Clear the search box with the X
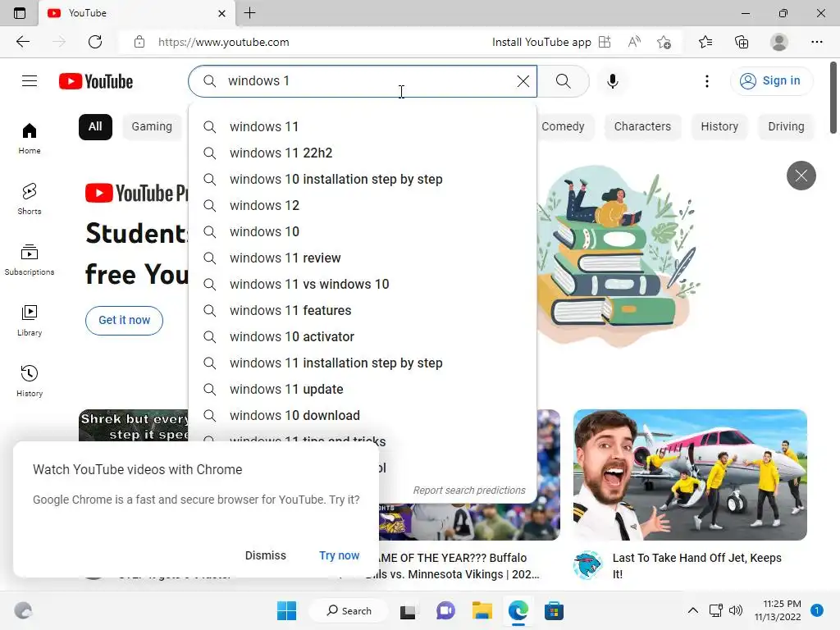This screenshot has height=630, width=840. click(523, 81)
